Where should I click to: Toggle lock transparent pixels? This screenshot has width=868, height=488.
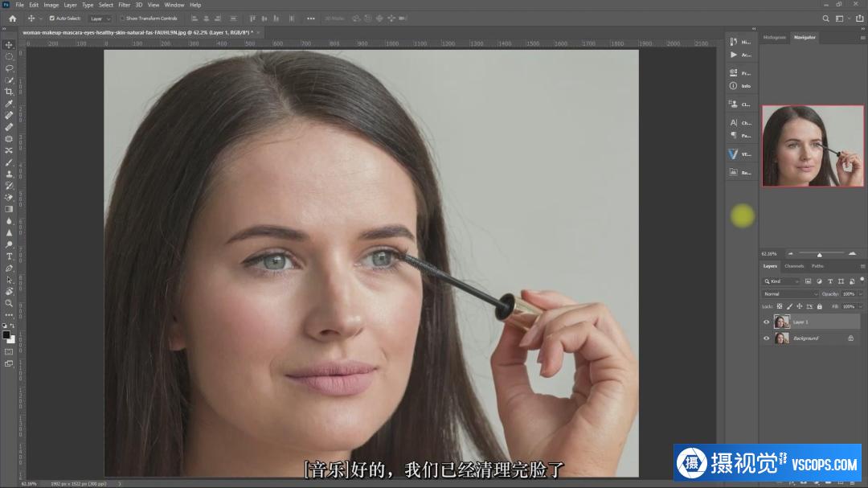(780, 306)
